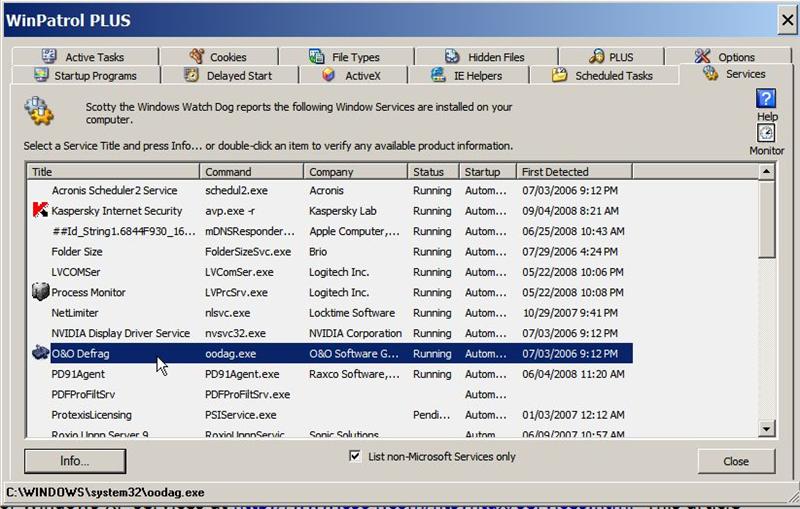Screen dimensions: 800x509
Task: Select the NetLimiter service row
Action: [330, 313]
